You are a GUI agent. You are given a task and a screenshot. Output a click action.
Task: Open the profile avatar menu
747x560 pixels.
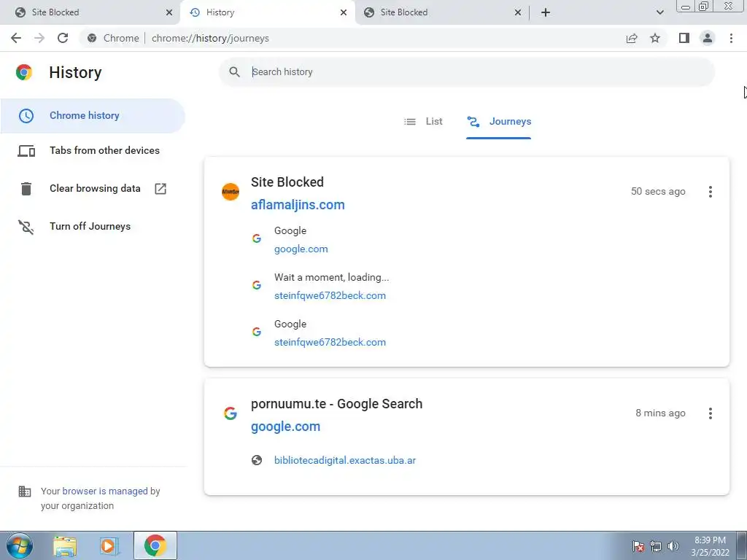click(708, 38)
